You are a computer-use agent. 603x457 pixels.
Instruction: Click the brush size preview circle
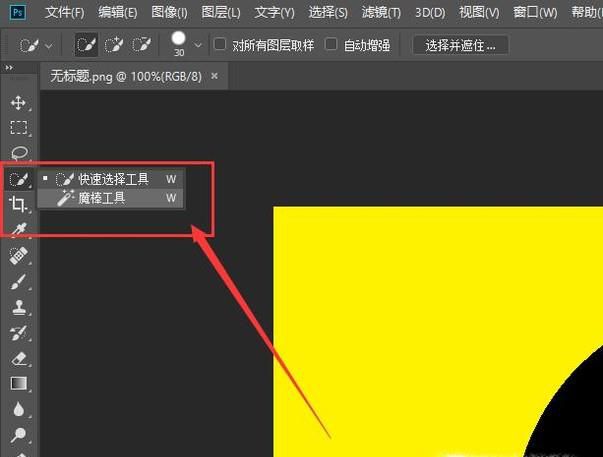tap(178, 38)
